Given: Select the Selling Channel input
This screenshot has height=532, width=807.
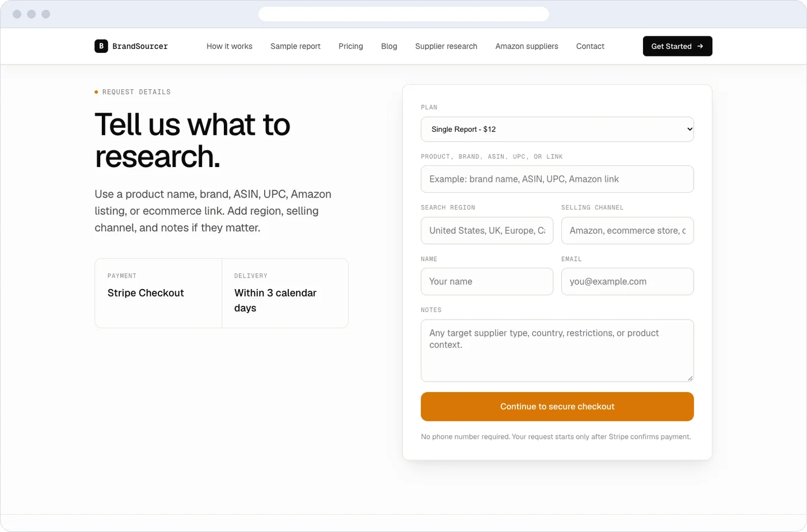Looking at the screenshot, I should [x=627, y=230].
